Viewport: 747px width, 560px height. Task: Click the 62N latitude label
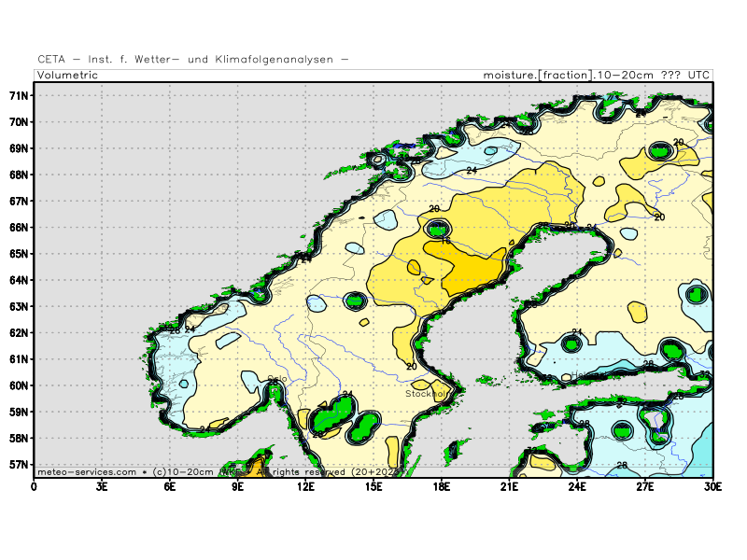click(19, 333)
